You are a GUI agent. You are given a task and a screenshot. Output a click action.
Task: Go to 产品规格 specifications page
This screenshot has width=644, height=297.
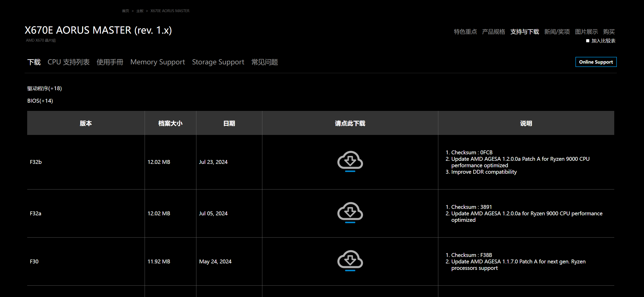[x=493, y=32]
